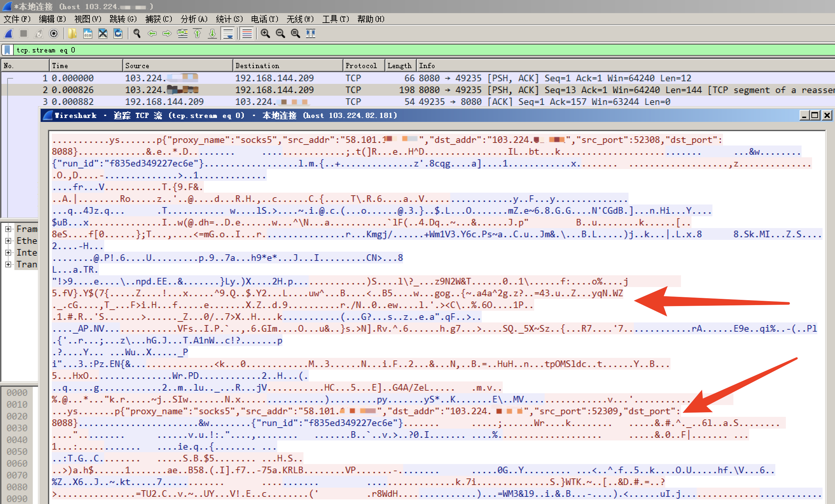Click the resize columns icon

(310, 33)
